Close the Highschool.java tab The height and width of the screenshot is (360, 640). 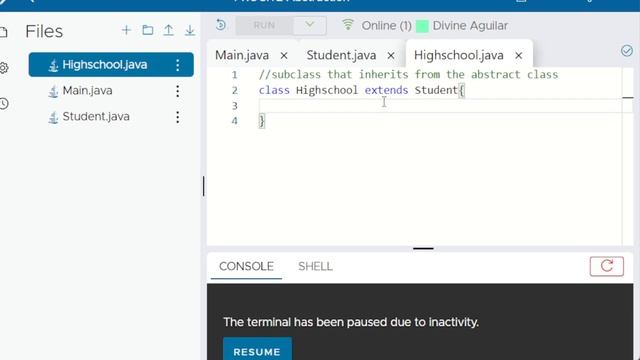click(518, 56)
